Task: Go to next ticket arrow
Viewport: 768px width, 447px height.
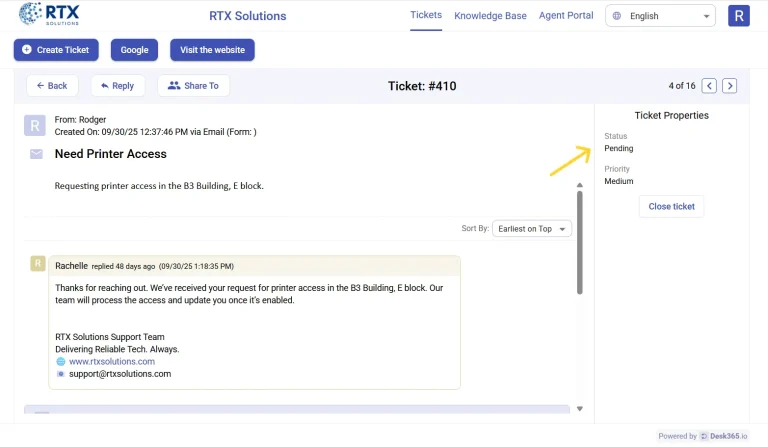Action: (x=729, y=86)
